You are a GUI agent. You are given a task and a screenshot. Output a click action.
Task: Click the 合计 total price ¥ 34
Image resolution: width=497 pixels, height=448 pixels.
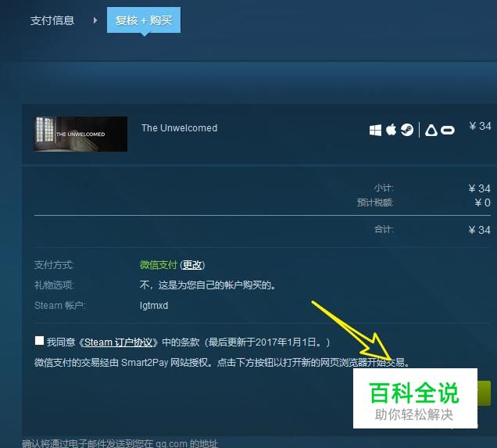480,230
